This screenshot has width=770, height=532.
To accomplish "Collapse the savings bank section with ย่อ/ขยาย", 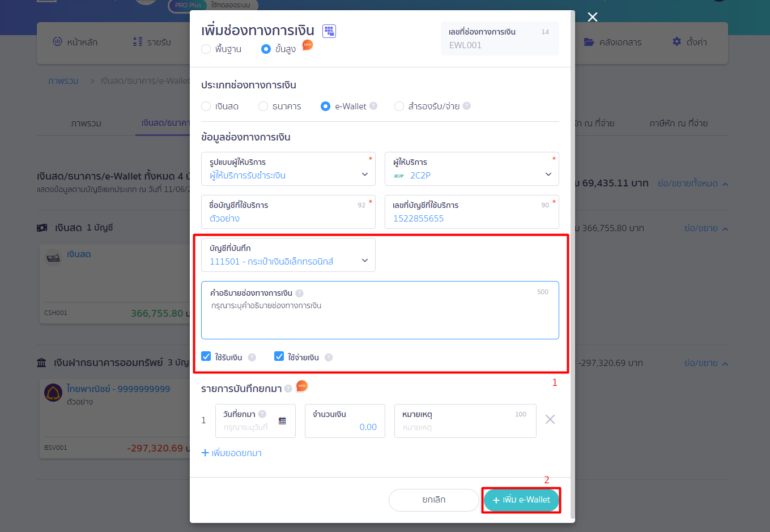I will click(x=706, y=363).
